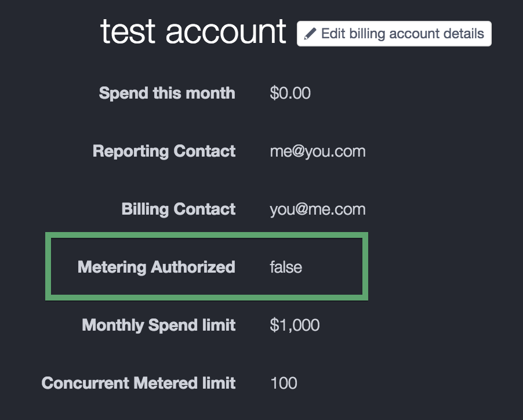Screen dimensions: 523x420
Task: Select the false metering value
Action: pyautogui.click(x=286, y=267)
